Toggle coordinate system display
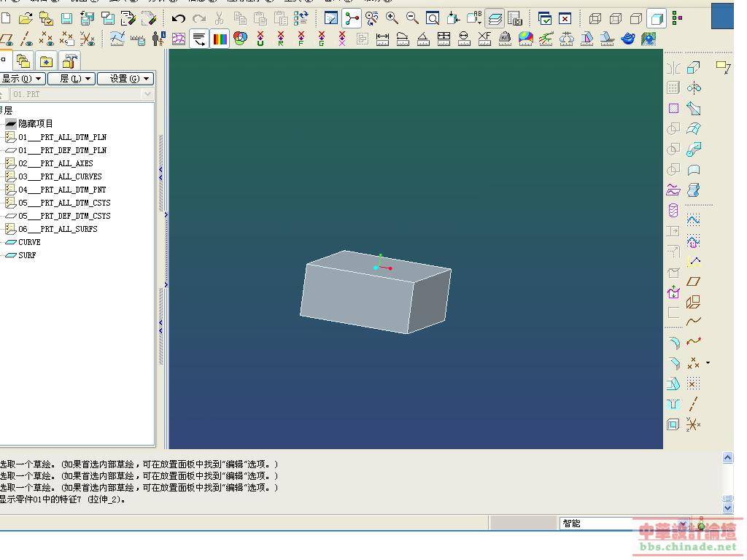 coord(88,39)
